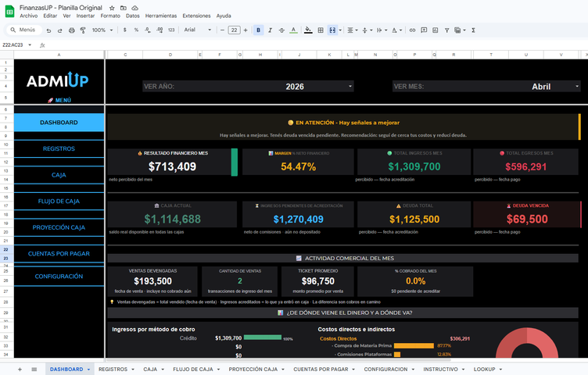Click the Undo icon in the toolbar
This screenshot has height=375, width=588.
click(x=48, y=30)
